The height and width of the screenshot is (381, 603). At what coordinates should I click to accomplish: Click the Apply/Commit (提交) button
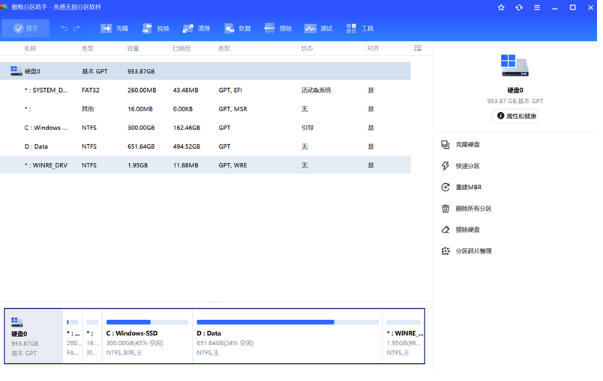(x=26, y=28)
